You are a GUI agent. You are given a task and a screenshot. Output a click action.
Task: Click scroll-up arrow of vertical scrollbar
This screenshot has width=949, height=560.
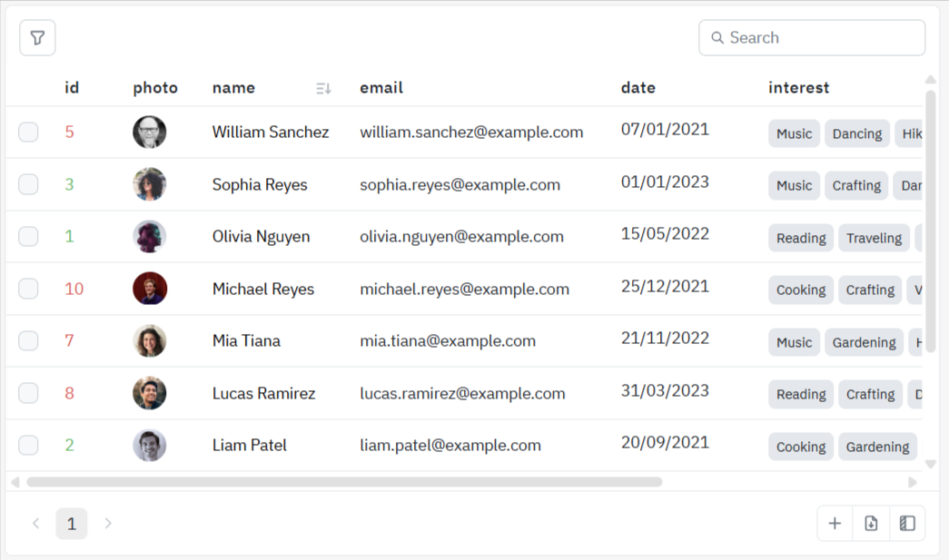coord(930,80)
